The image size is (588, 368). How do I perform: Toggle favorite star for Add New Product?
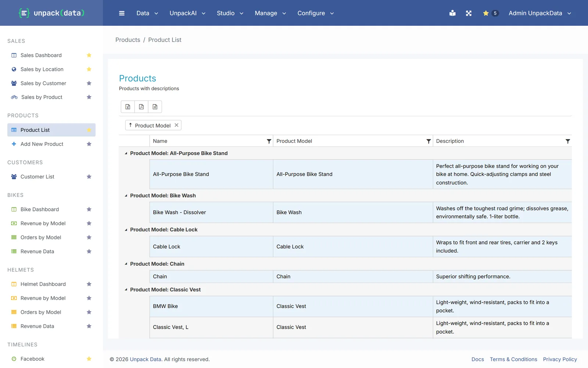coord(89,144)
